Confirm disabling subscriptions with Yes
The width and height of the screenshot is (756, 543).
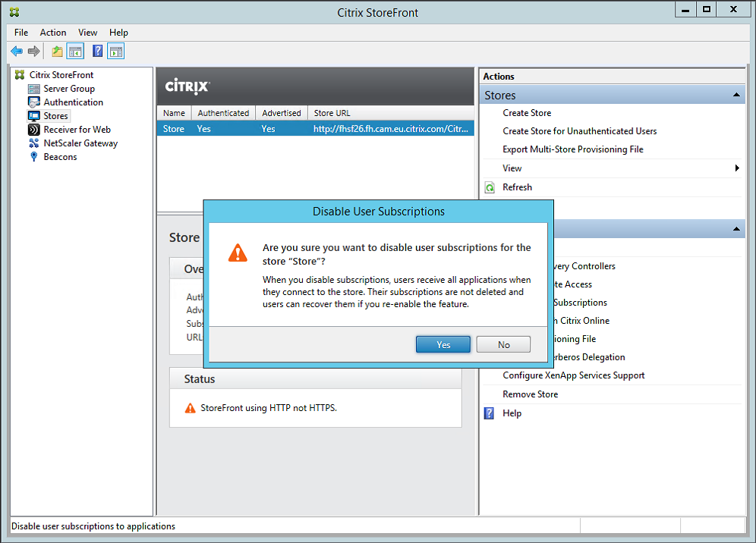pos(443,345)
